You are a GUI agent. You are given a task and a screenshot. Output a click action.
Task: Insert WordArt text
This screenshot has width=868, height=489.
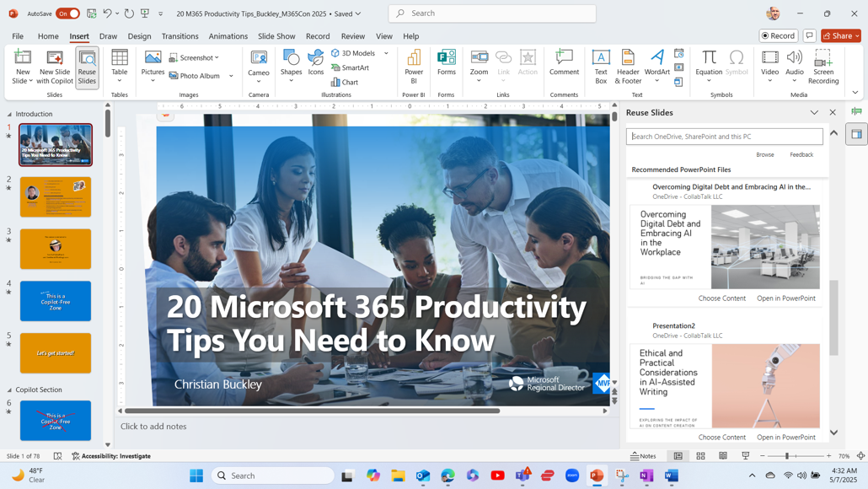click(656, 66)
